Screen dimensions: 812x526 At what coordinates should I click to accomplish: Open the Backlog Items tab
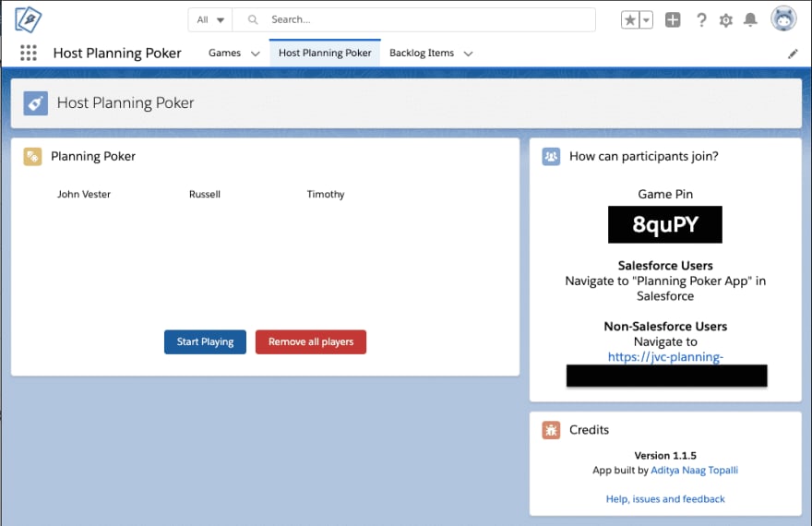[422, 53]
